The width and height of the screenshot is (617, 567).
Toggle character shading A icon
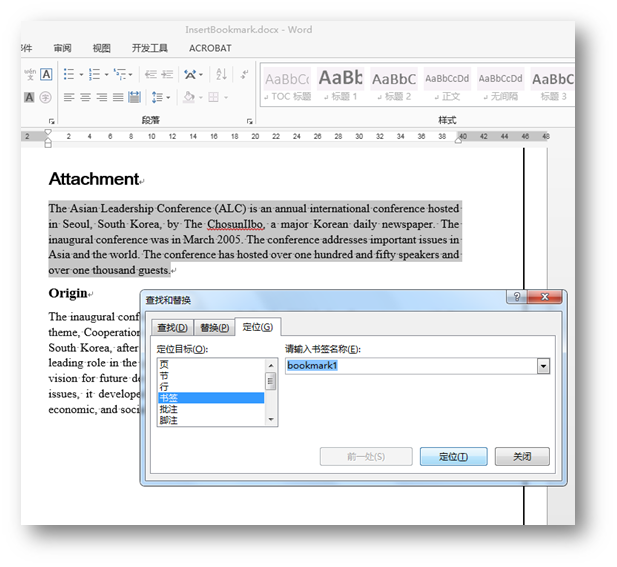click(30, 97)
